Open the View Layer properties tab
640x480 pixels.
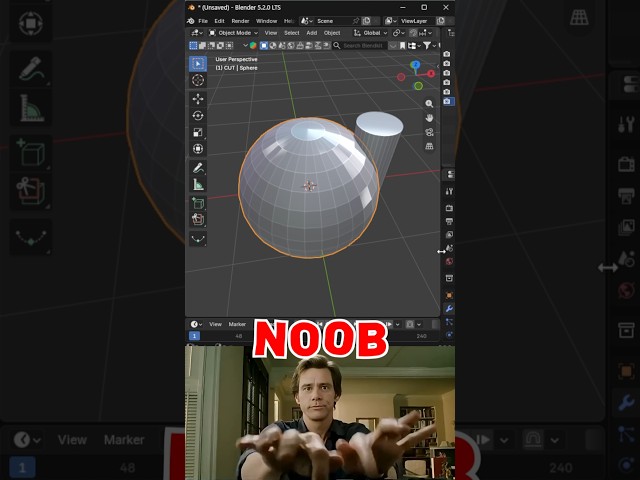tap(449, 235)
